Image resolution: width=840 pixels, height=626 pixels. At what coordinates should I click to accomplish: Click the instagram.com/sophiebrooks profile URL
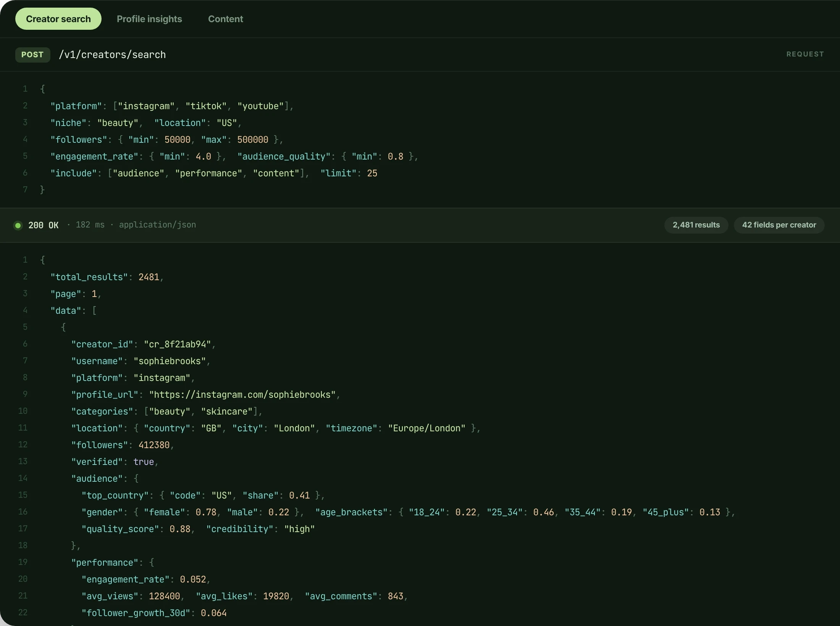[242, 395]
